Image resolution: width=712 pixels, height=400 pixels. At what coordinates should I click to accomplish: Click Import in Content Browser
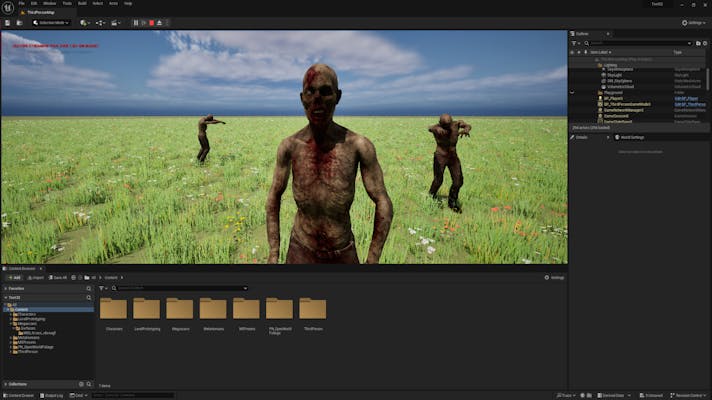35,277
